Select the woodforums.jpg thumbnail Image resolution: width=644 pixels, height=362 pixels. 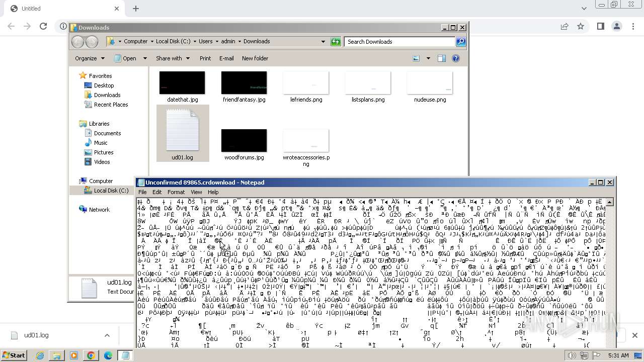click(x=244, y=141)
